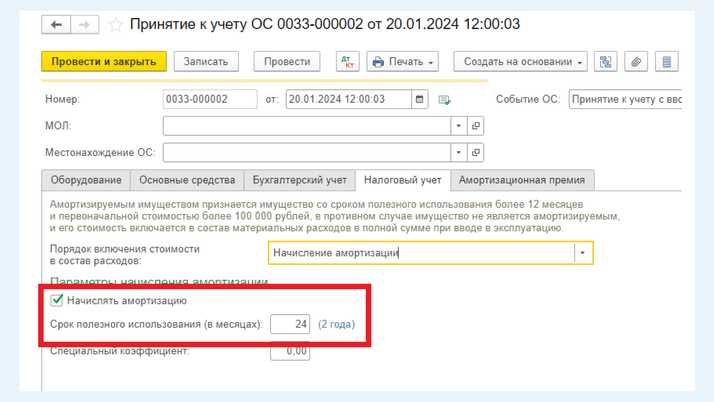Click the МОЛ input field
714x402 pixels.
click(x=307, y=126)
